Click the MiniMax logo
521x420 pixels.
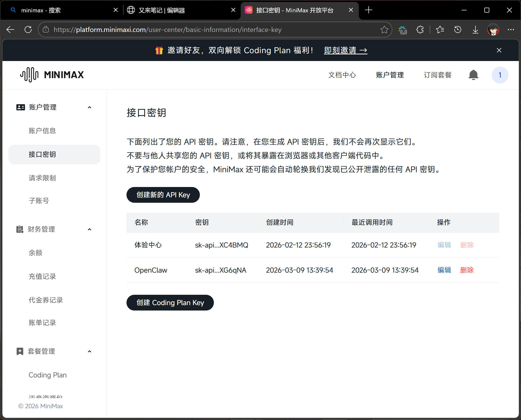coord(52,75)
